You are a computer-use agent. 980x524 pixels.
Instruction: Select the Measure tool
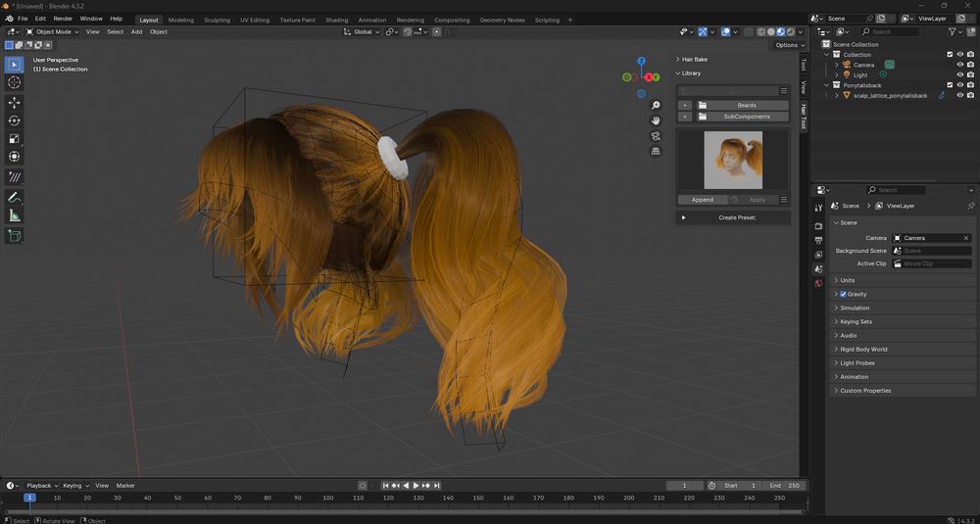point(15,215)
